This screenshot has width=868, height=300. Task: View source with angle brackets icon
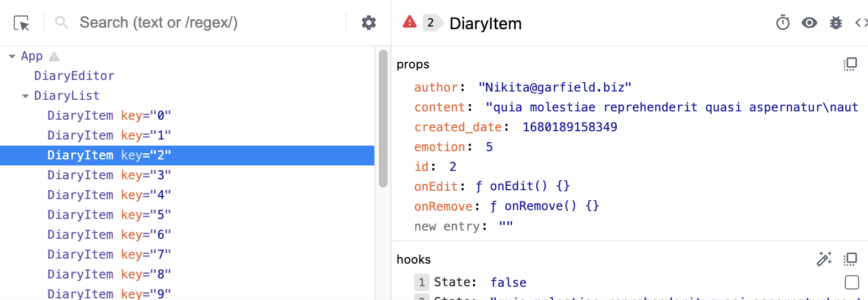point(861,23)
